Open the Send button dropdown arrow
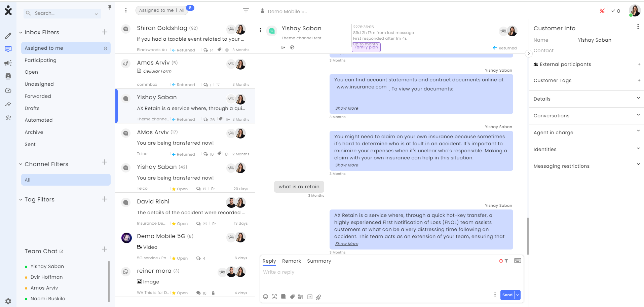This screenshot has width=644, height=307. click(x=518, y=295)
